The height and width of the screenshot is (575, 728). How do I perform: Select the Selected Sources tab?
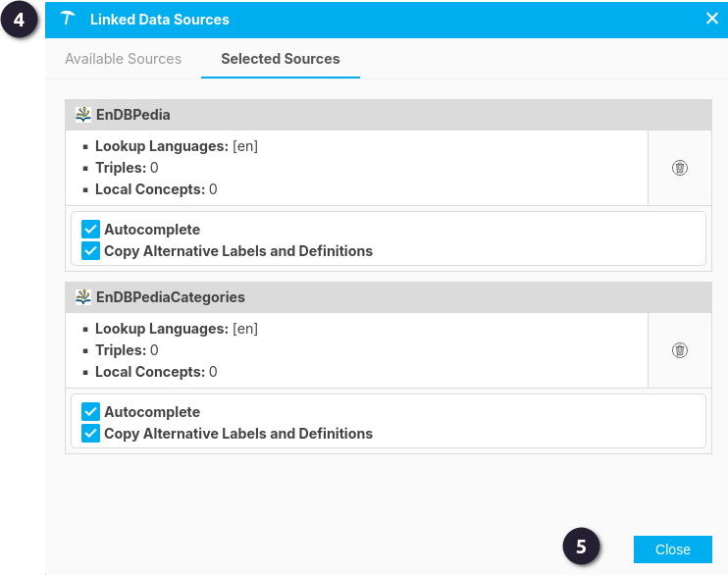[281, 59]
